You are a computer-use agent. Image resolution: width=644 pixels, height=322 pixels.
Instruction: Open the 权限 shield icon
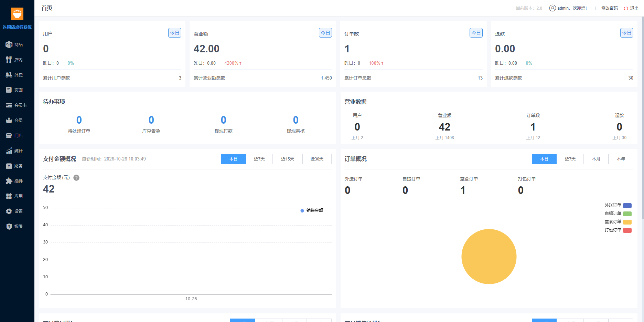[x=9, y=227]
